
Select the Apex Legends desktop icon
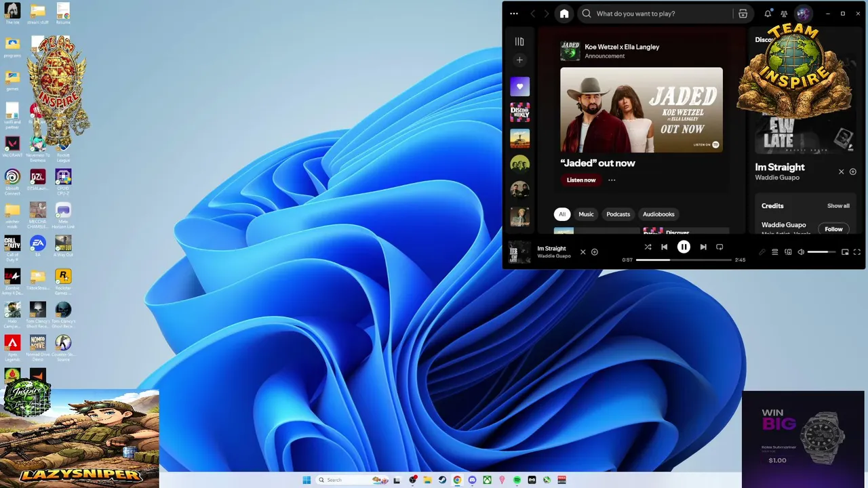(x=12, y=348)
